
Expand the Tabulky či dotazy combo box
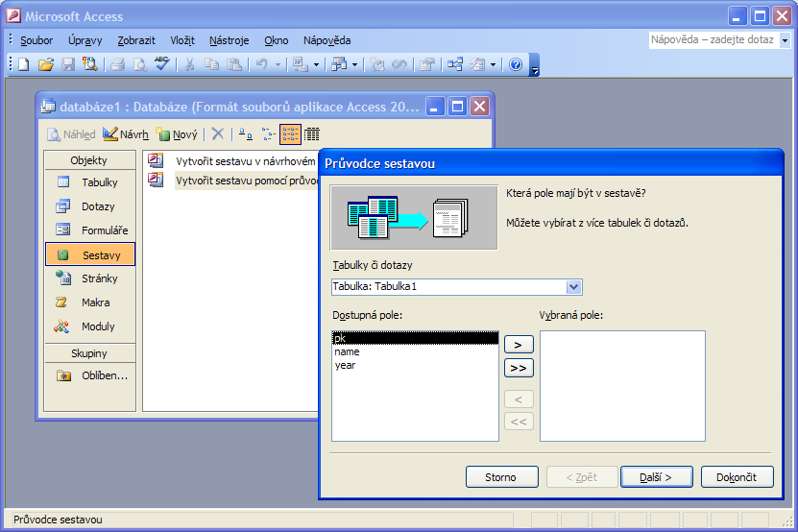click(573, 286)
